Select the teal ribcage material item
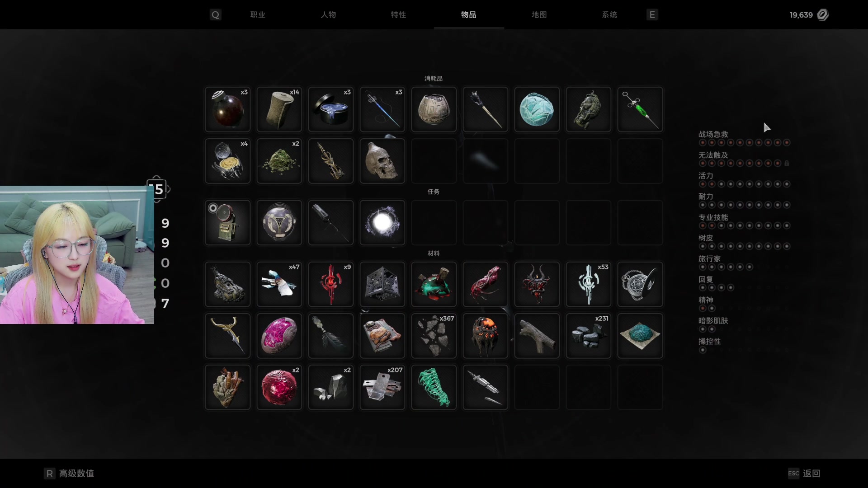The width and height of the screenshot is (868, 488). 434,387
